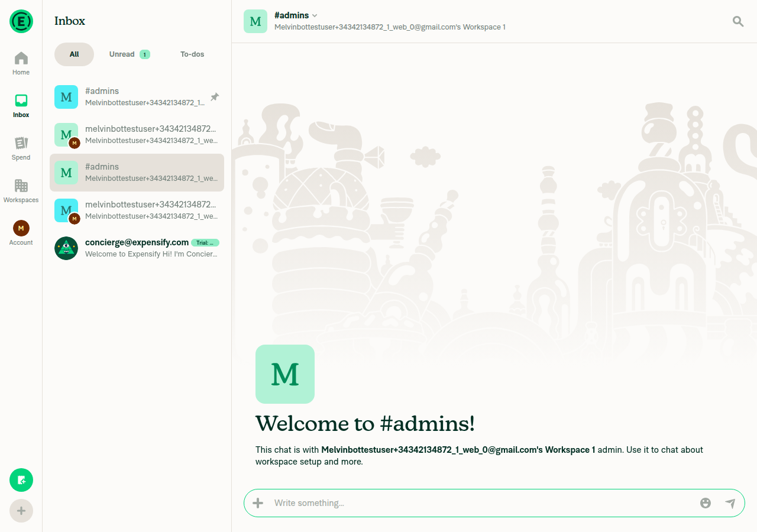Open the emoji picker
The width and height of the screenshot is (757, 532).
(706, 503)
